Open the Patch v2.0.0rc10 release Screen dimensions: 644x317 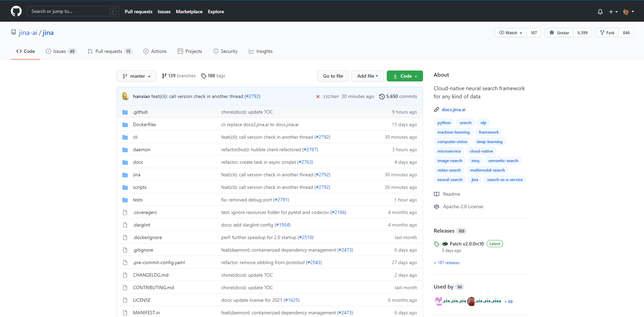pos(467,244)
